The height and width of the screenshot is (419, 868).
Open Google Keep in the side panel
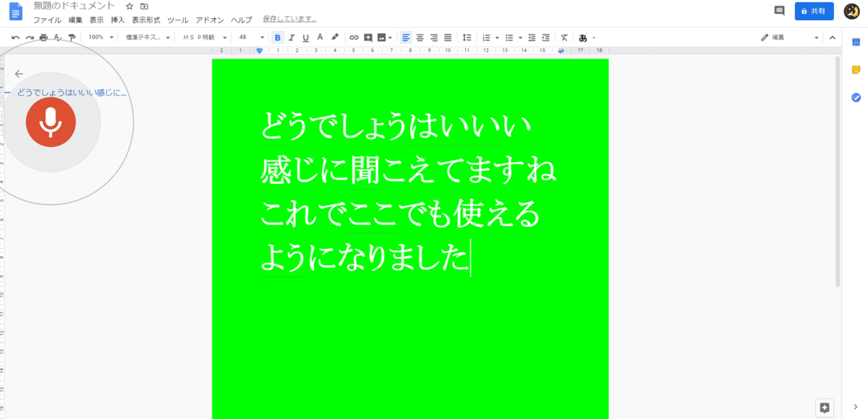pos(856,69)
